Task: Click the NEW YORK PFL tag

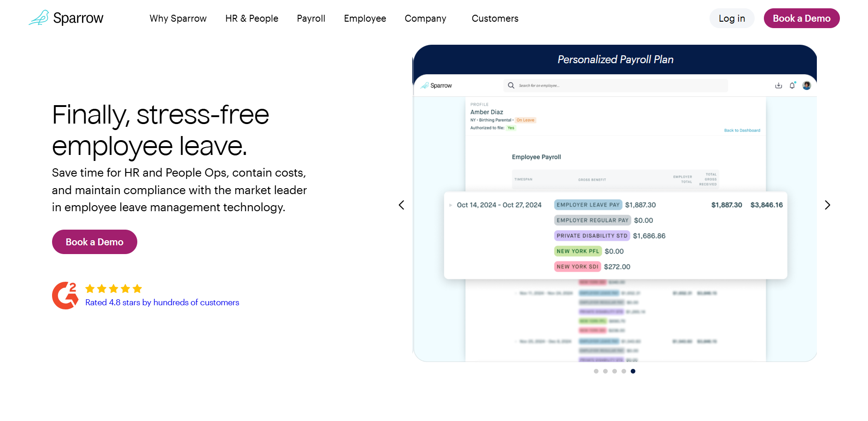Action: point(578,251)
